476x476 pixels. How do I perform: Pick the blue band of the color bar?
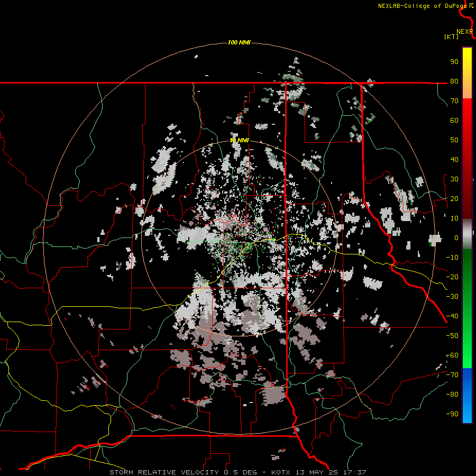467,395
